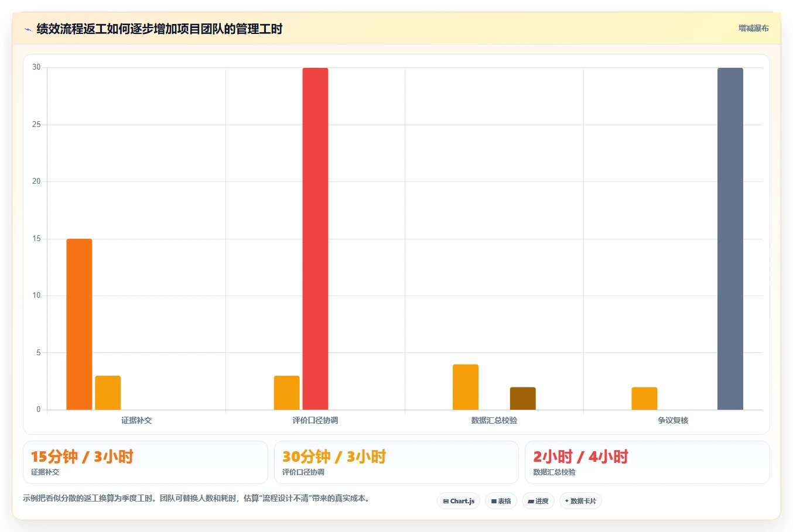The image size is (793, 532).
Task: Open the 15分钟 / 3小时 data card
Action: 145,462
